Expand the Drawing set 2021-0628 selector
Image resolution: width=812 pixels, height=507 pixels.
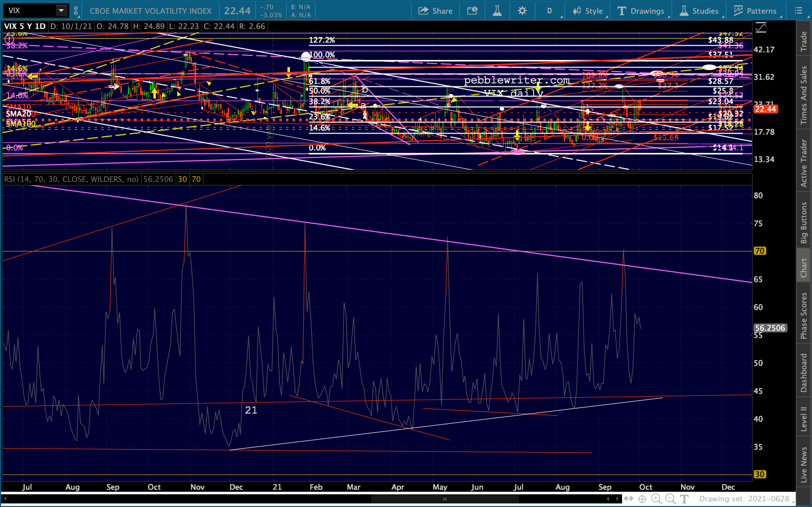(746, 499)
